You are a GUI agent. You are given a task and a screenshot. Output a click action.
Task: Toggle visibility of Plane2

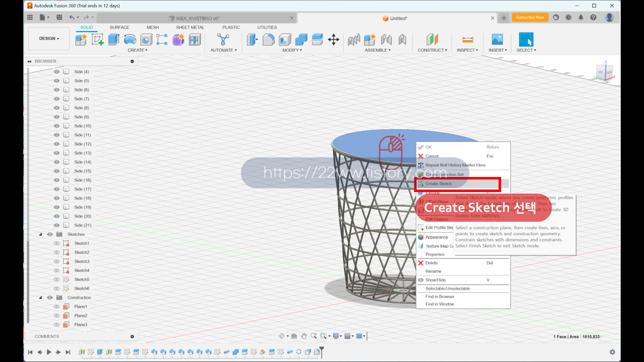pos(56,316)
